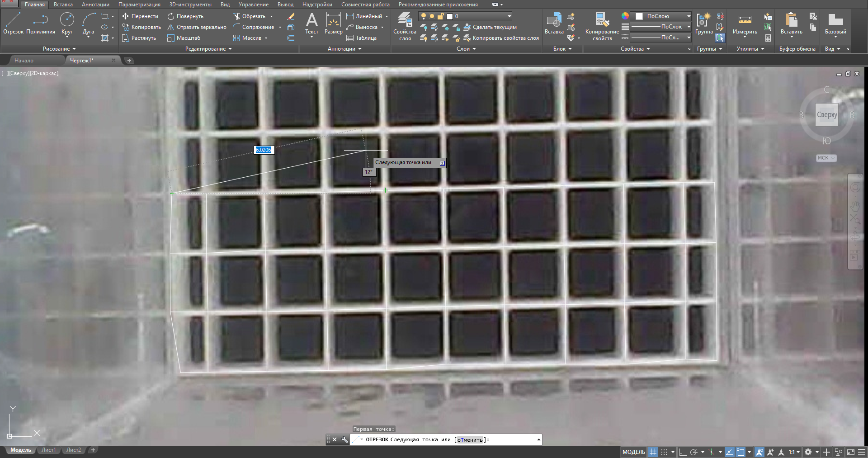This screenshot has width=868, height=458.
Task: Switch to the Начало file tab
Action: pos(24,61)
